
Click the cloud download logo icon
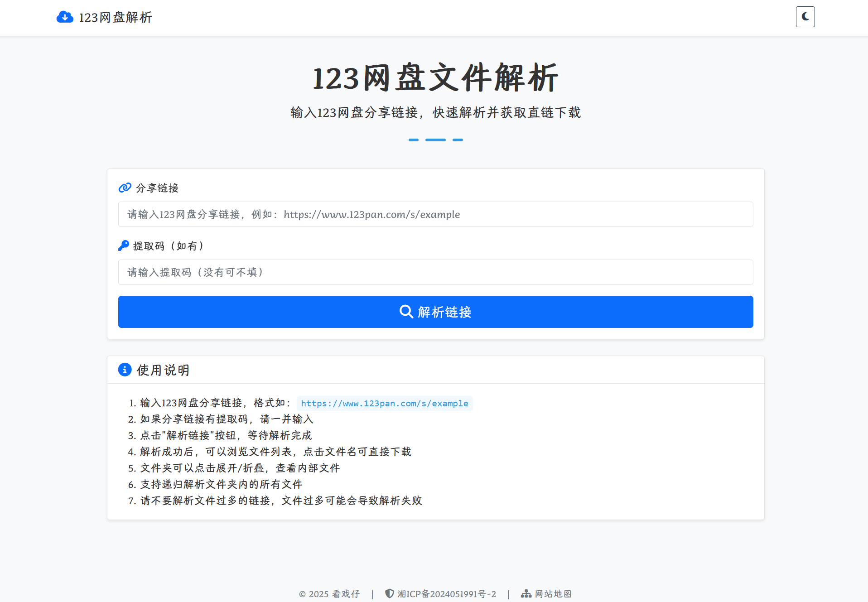tap(65, 17)
